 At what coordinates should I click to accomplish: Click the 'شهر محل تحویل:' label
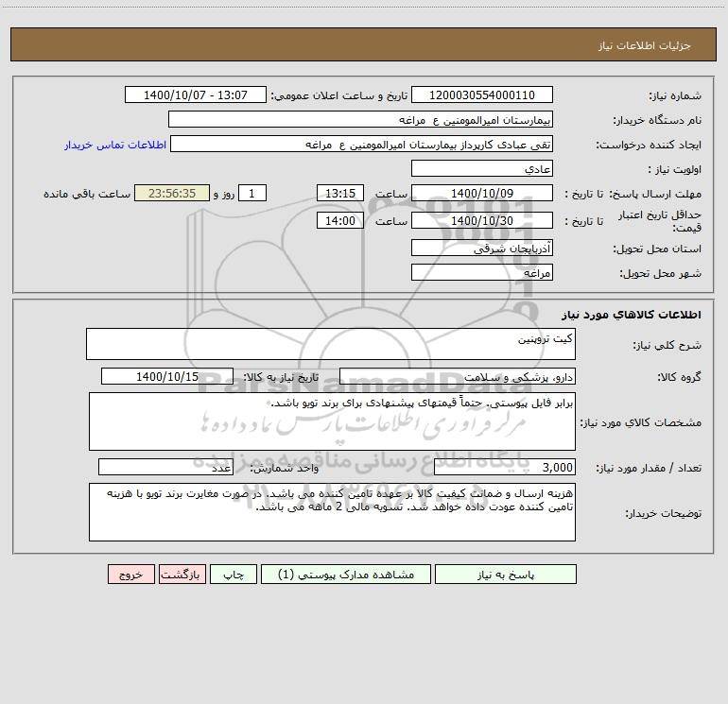660,273
